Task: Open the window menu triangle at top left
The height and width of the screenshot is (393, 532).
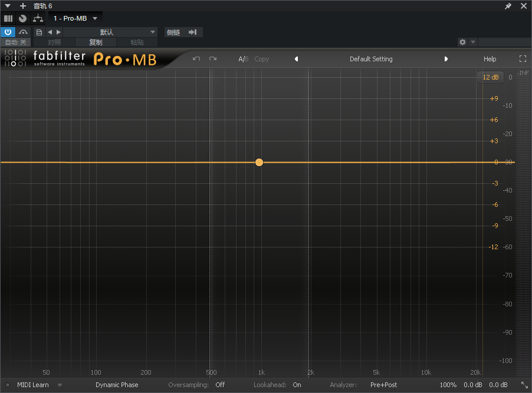Action: coord(8,6)
